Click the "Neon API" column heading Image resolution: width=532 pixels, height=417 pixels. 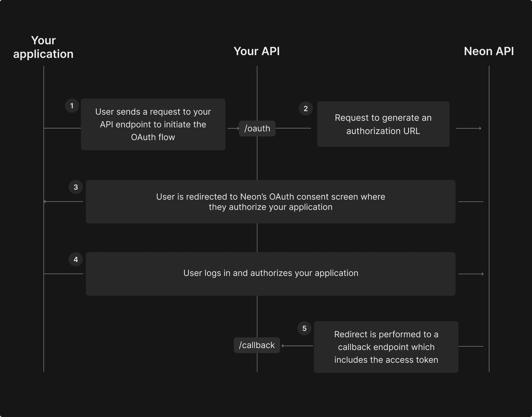[489, 51]
